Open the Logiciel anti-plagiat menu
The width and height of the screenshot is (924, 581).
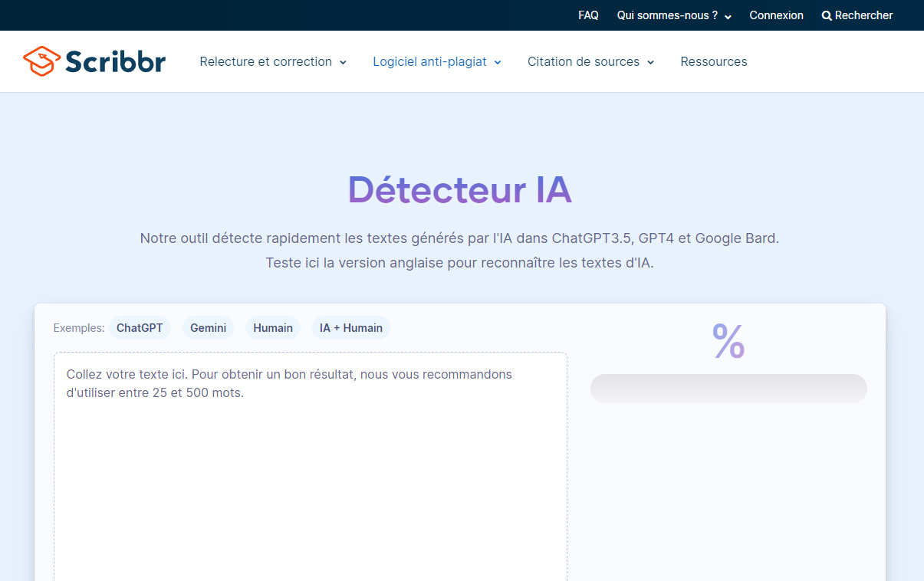click(x=436, y=61)
